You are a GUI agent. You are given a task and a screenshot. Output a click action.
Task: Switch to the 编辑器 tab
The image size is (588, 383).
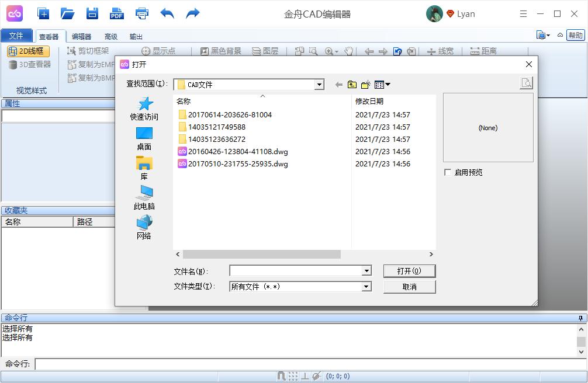click(x=81, y=36)
